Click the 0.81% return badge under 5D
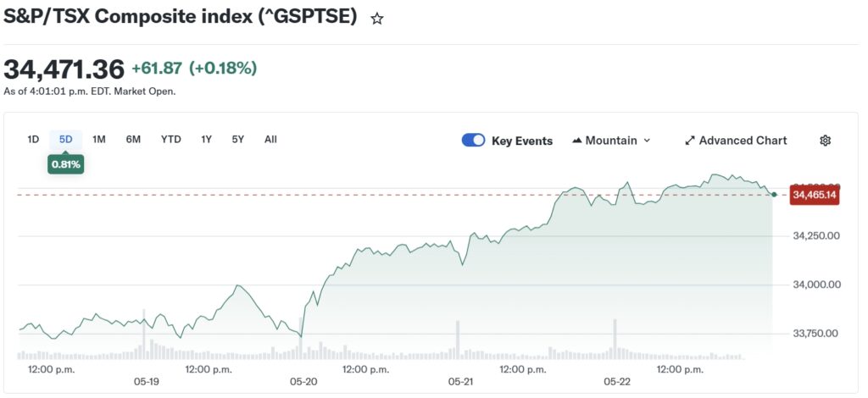Viewport: 868px width, 398px height. (x=66, y=164)
